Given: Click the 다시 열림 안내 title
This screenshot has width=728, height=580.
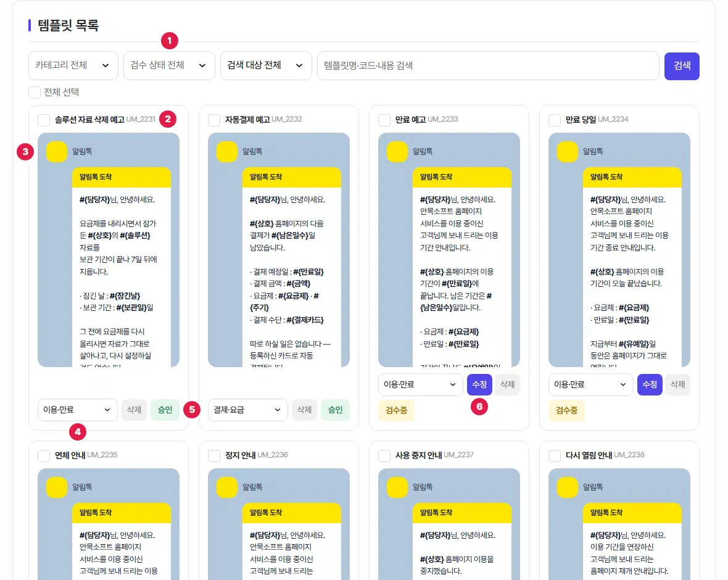Looking at the screenshot, I should (x=589, y=455).
